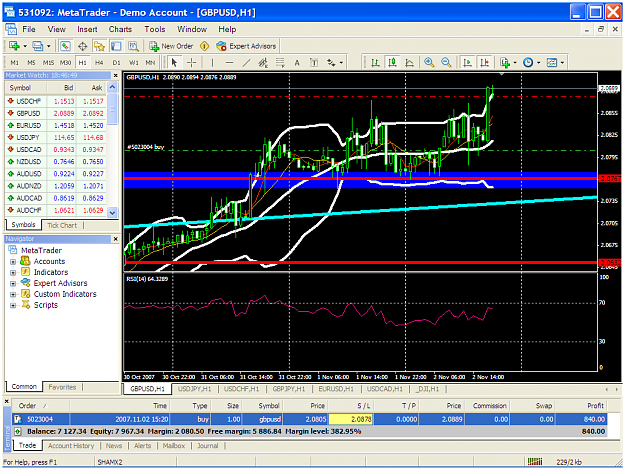Viewport: 625px width, 470px height.
Task: Click the Periods clock icon
Action: click(x=528, y=62)
